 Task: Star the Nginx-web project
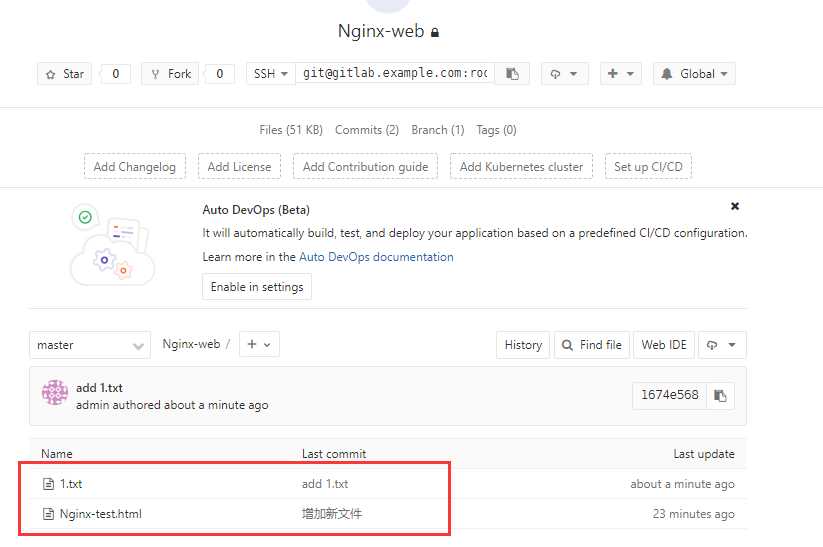pyautogui.click(x=65, y=74)
